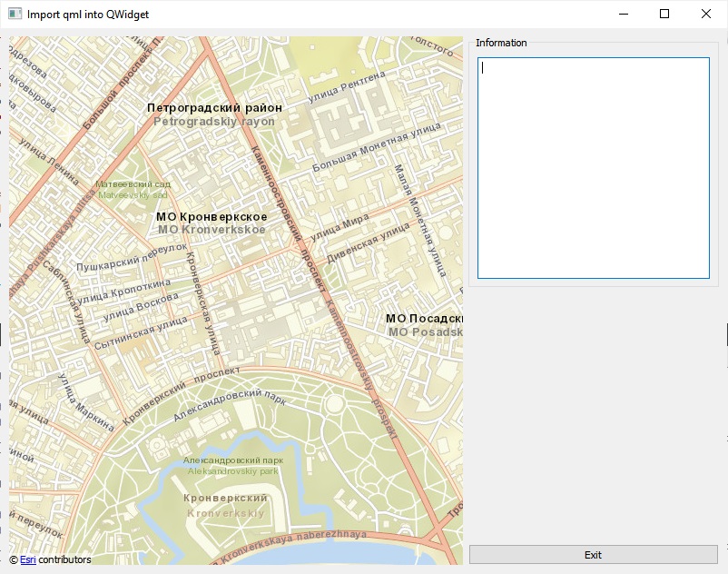728x574 pixels.
Task: Click the Кронверкский label near the moat
Action: pyautogui.click(x=225, y=499)
